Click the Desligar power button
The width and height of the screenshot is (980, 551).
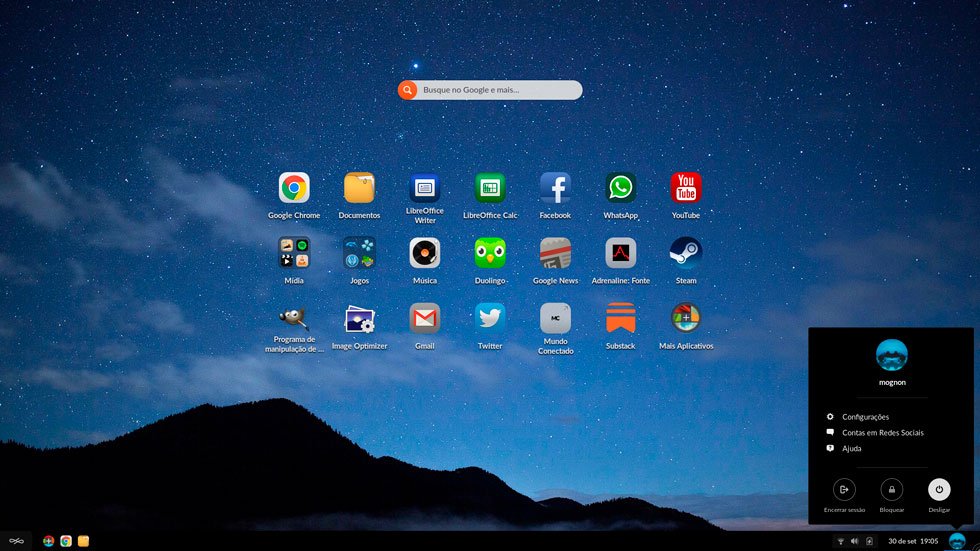[939, 490]
